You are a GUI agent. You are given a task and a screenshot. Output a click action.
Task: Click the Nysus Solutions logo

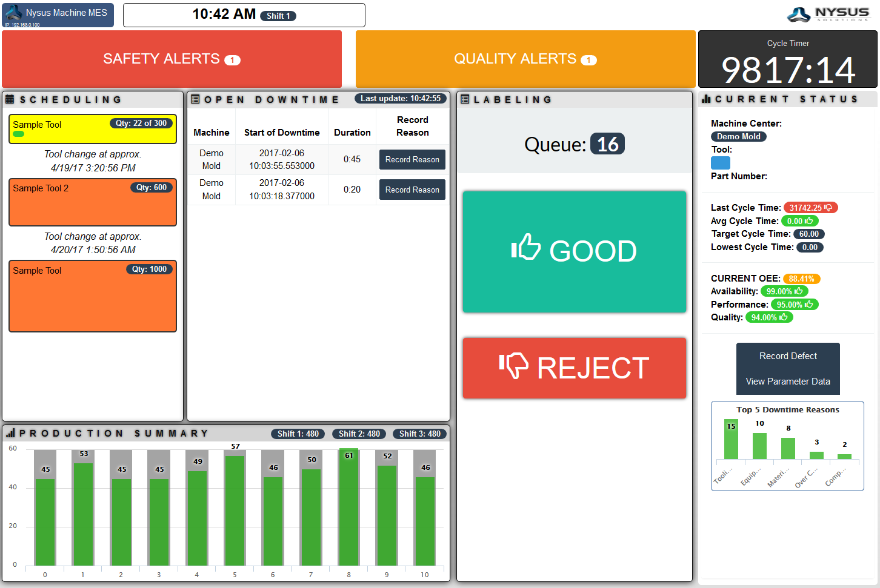pos(828,15)
